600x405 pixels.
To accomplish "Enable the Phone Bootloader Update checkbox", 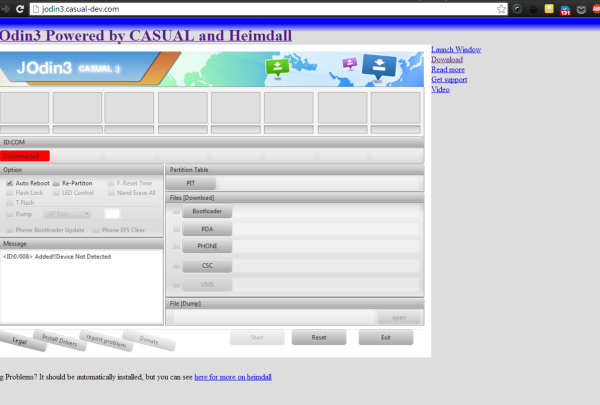I will tap(10, 230).
